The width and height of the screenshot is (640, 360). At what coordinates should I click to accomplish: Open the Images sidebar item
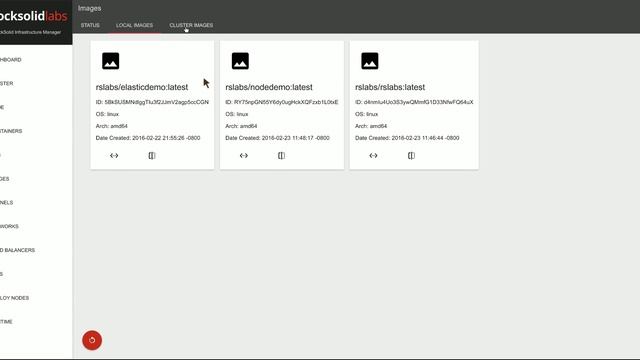[4, 179]
